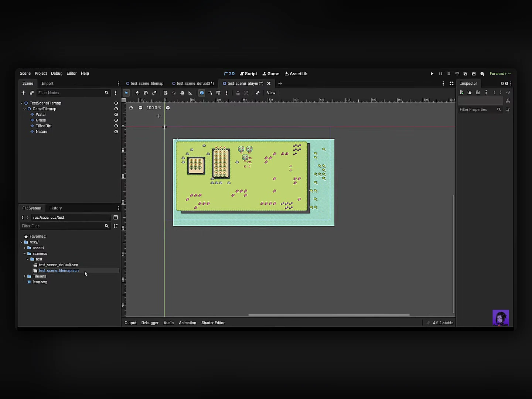
Task: Toggle visibility of TestSceneTilemap node
Action: 116,103
